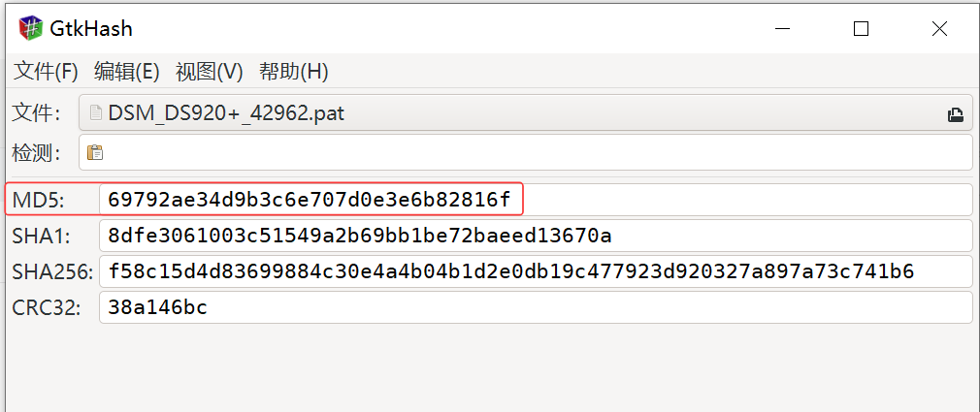980x412 pixels.
Task: Click the DSM_DS920+_42962.pat file chooser button
Action: tap(524, 113)
